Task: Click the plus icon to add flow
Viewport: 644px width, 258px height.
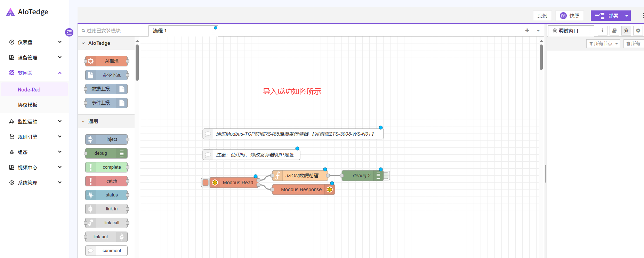Action: (527, 31)
